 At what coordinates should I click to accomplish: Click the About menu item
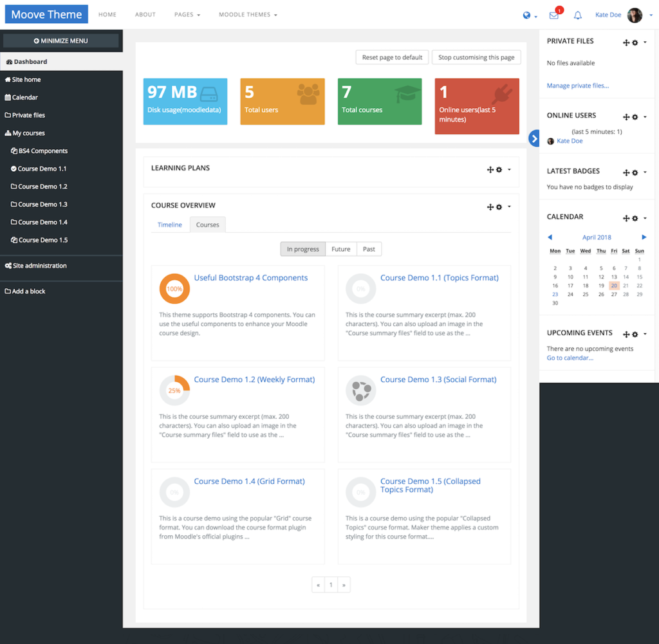coord(145,14)
